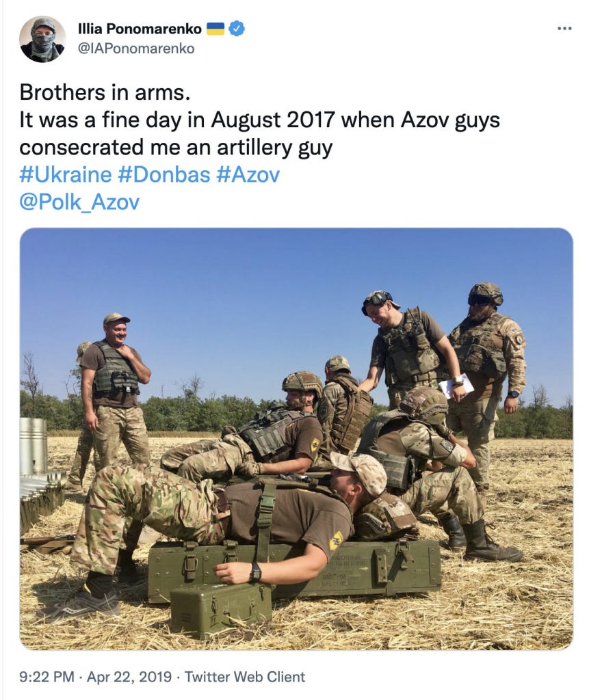Open the three-dot more options menu
This screenshot has width=589, height=700.
pos(564,29)
